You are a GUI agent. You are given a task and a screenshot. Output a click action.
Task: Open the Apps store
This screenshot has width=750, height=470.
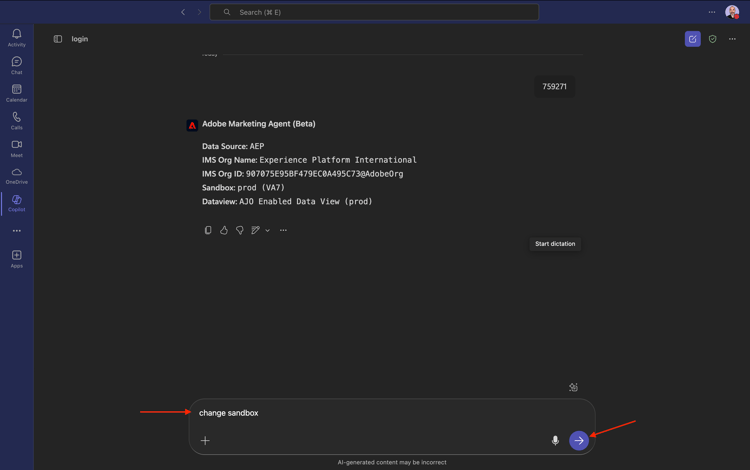[17, 259]
